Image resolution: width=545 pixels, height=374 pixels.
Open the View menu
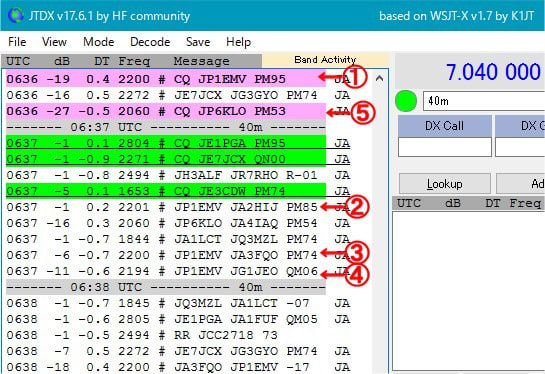coord(54,42)
